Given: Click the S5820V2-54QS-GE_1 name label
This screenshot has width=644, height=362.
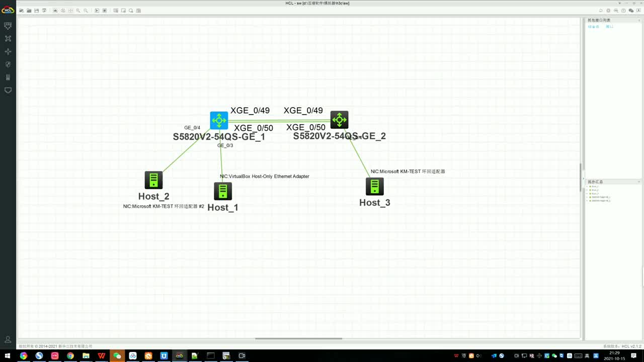Looking at the screenshot, I should pos(219,137).
